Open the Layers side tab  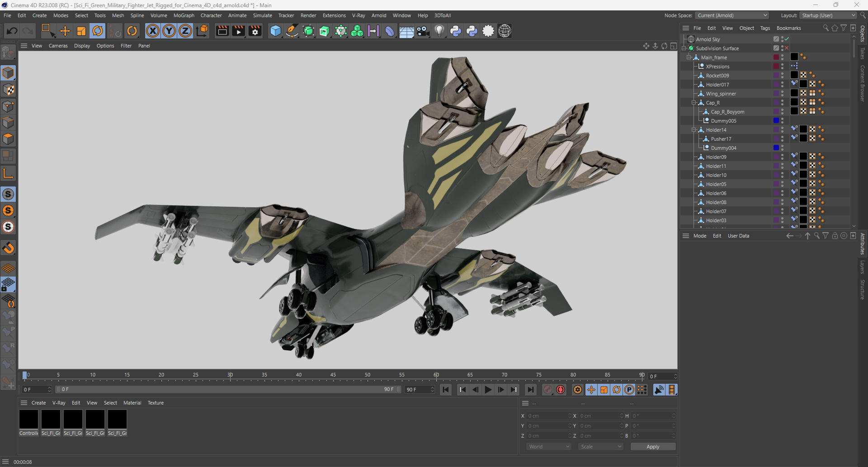(863, 267)
